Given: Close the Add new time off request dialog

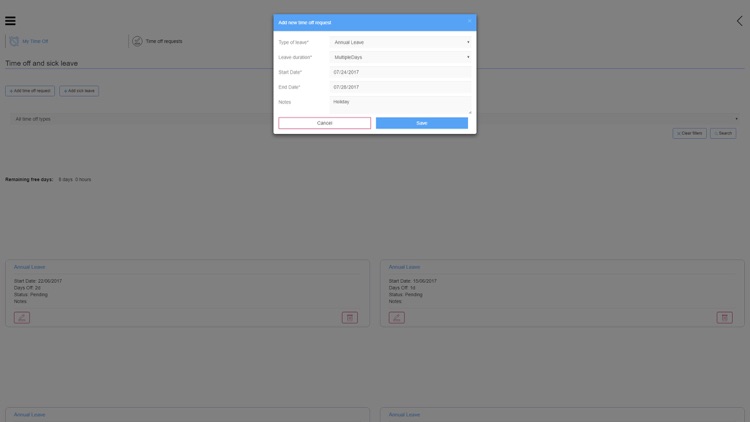Looking at the screenshot, I should (469, 21).
